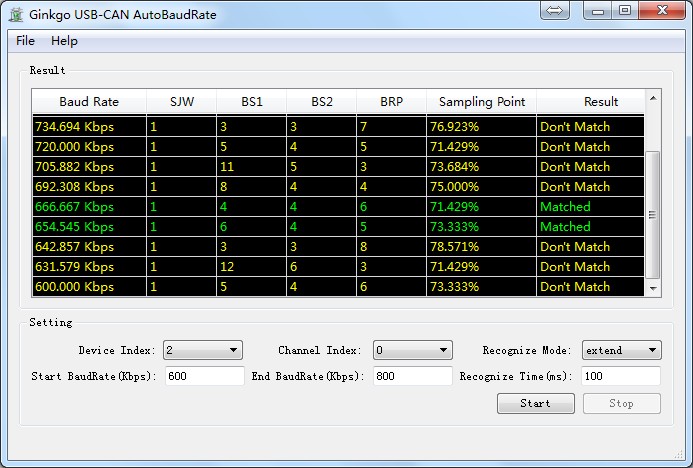693x468 pixels.
Task: Click the Sampling Point column header
Action: coord(482,102)
